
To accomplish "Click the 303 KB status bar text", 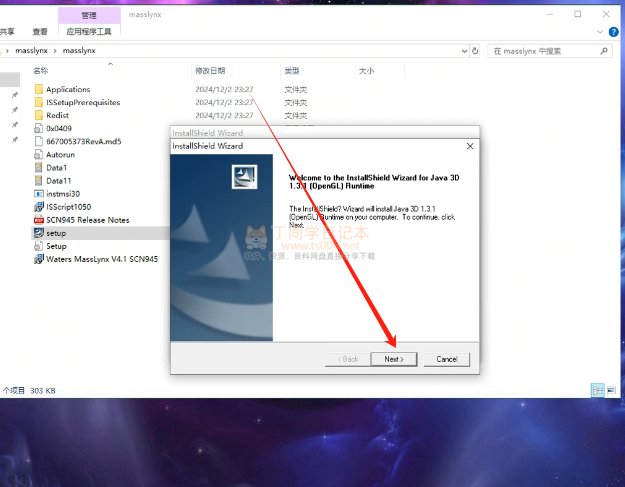I will click(43, 391).
